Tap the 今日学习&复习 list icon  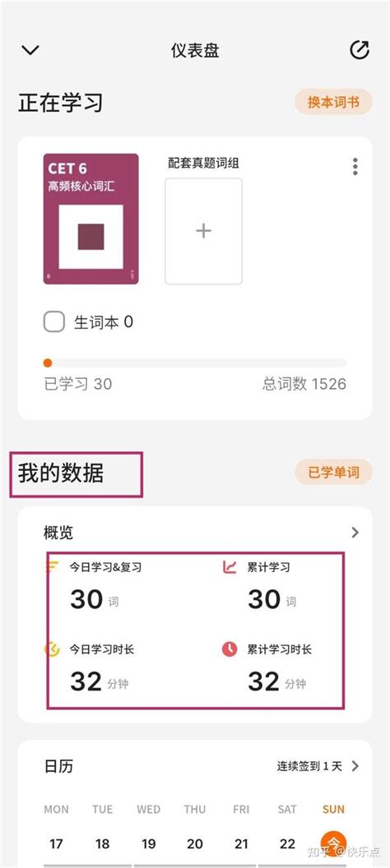[x=52, y=566]
